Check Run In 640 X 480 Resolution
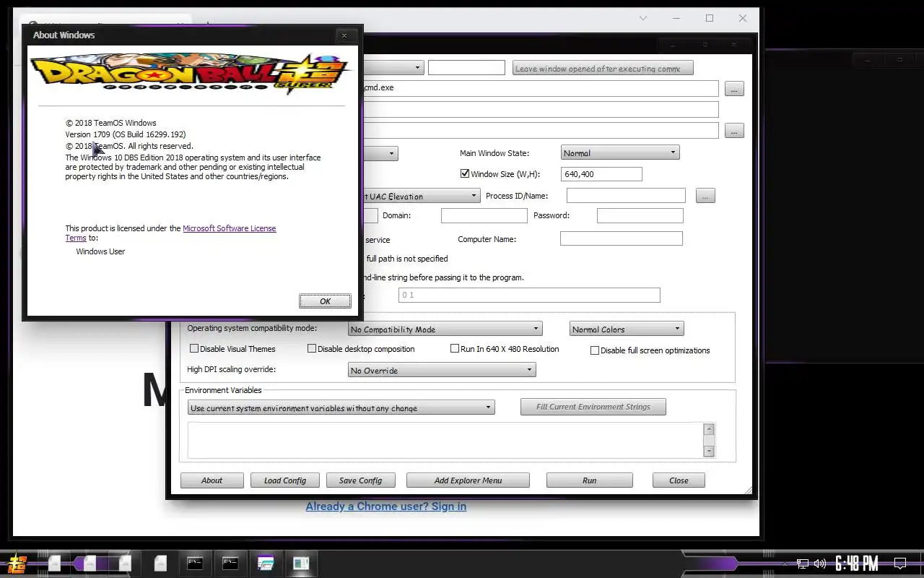The height and width of the screenshot is (578, 924). coord(455,348)
